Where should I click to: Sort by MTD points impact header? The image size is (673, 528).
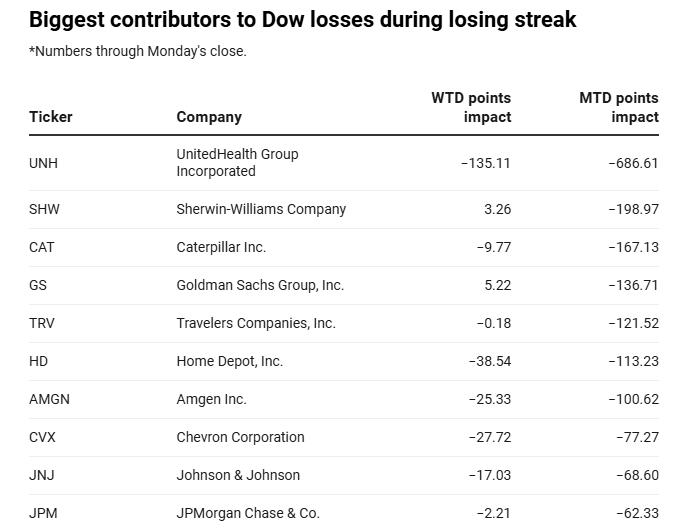(x=619, y=108)
